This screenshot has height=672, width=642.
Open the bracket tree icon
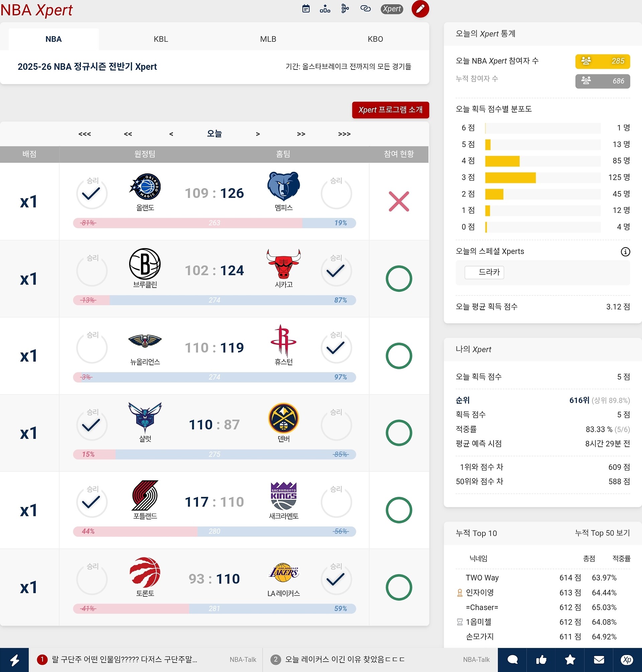(x=345, y=9)
